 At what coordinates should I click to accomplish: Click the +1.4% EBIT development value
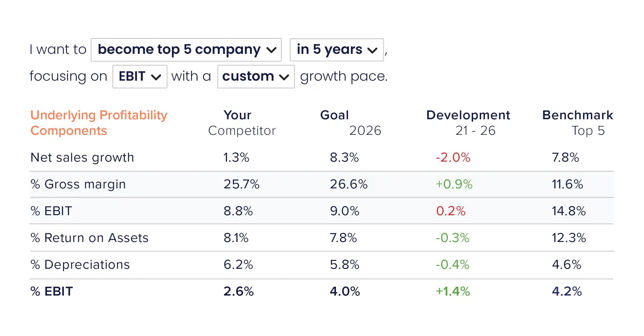(x=453, y=292)
